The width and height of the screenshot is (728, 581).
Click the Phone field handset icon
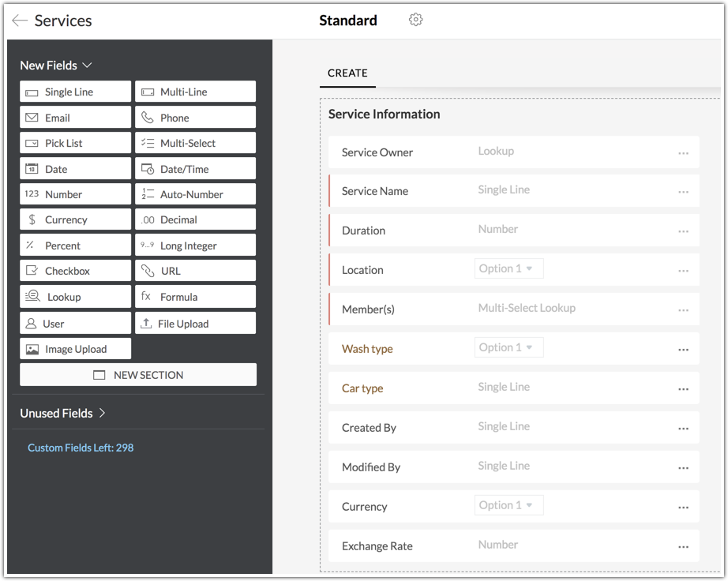[x=148, y=118]
